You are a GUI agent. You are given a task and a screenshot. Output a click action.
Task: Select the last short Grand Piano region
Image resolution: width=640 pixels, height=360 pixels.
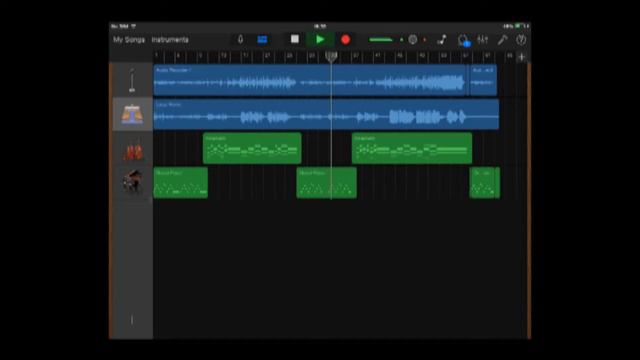[484, 182]
